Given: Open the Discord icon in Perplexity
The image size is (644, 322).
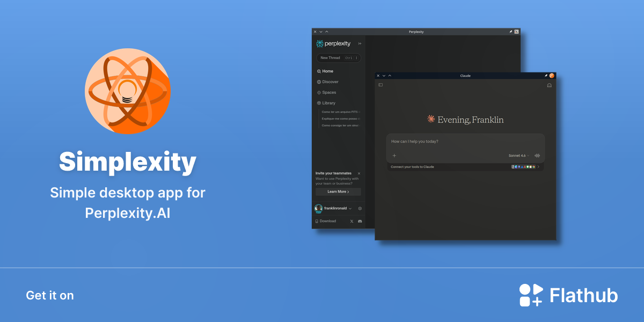Looking at the screenshot, I should (360, 221).
